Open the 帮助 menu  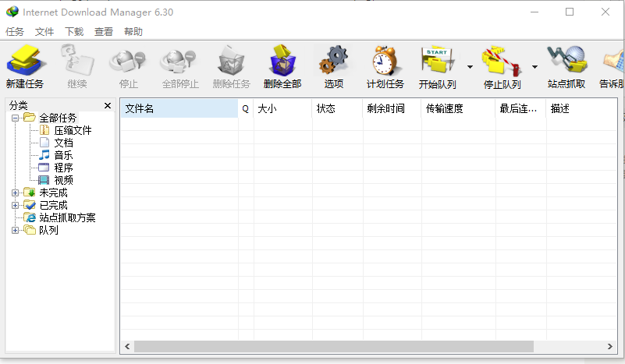point(133,31)
